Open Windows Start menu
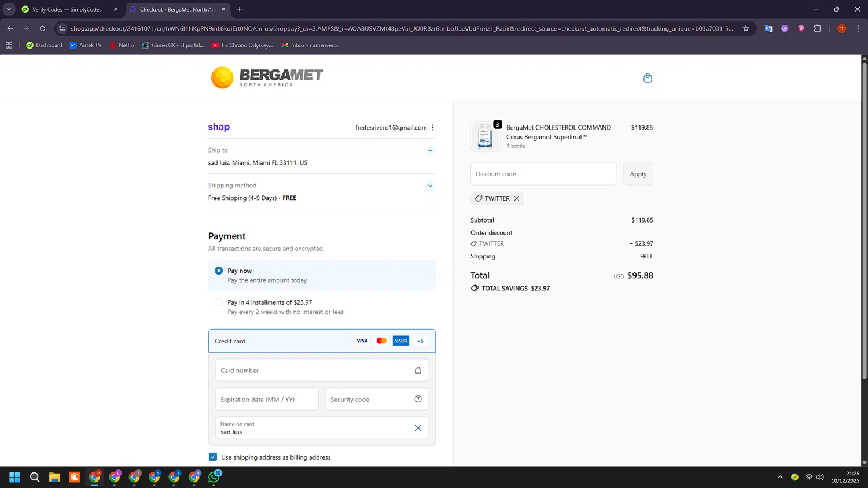868x488 pixels. (x=15, y=477)
